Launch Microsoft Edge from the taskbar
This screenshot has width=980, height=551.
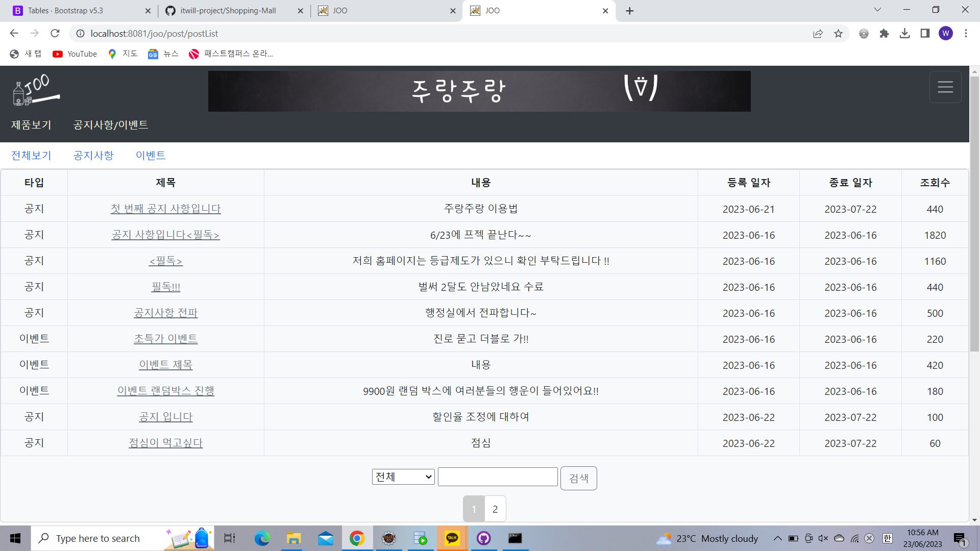262,538
